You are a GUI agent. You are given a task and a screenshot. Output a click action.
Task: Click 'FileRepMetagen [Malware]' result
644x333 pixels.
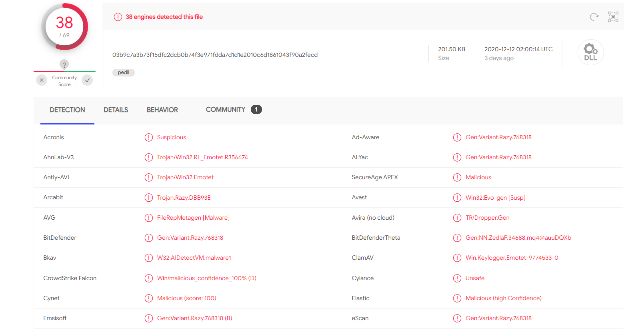click(x=193, y=218)
